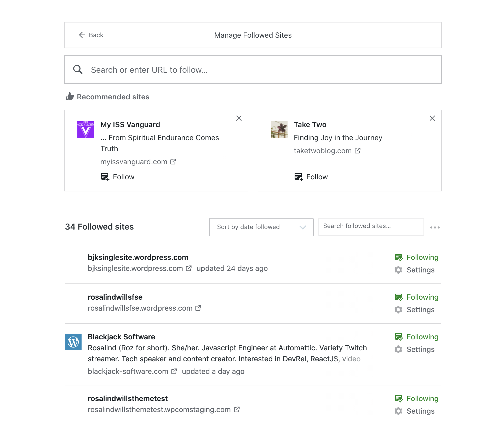Open taketwoblog.com external link icon
Image resolution: width=504 pixels, height=422 pixels.
358,151
